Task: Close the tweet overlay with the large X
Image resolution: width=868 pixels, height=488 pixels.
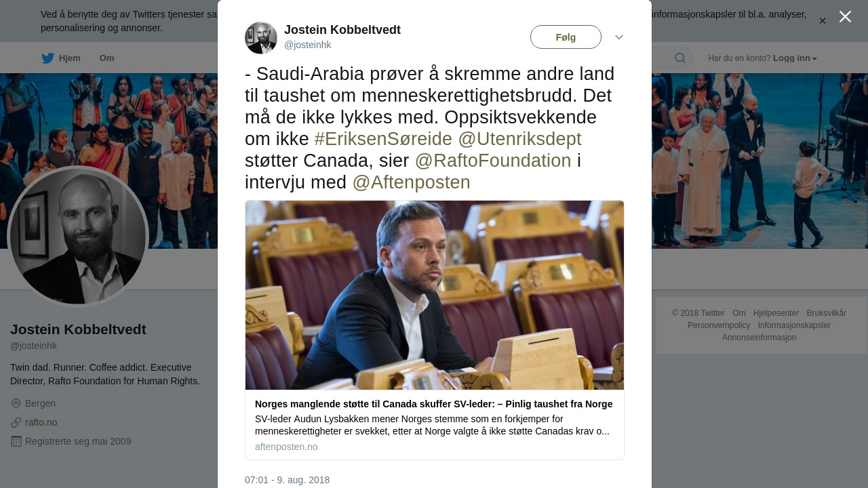Action: 845,17
